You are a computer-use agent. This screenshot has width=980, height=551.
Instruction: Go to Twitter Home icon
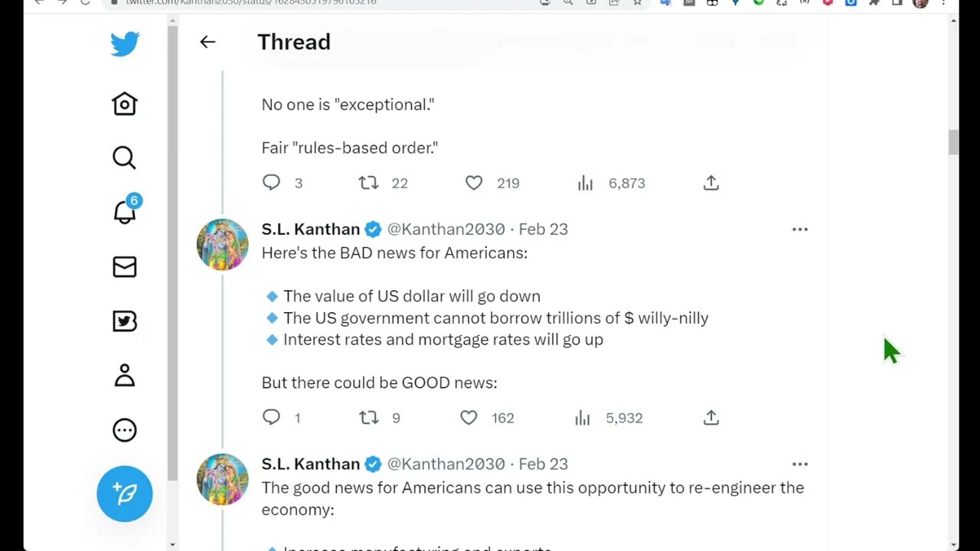click(x=124, y=103)
